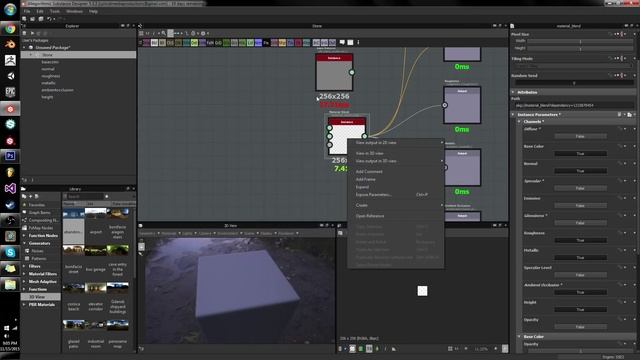Select normal output in Explorer
This screenshot has width=640, height=360.
[48, 69]
